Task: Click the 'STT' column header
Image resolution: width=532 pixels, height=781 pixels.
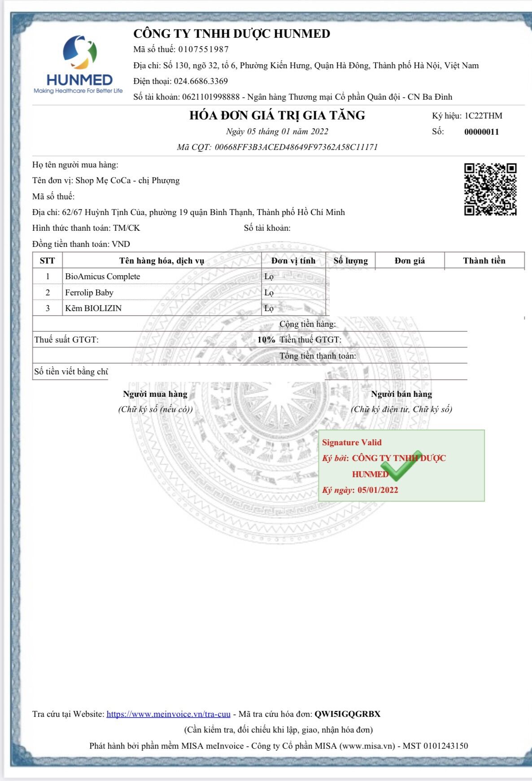Action: 48,261
